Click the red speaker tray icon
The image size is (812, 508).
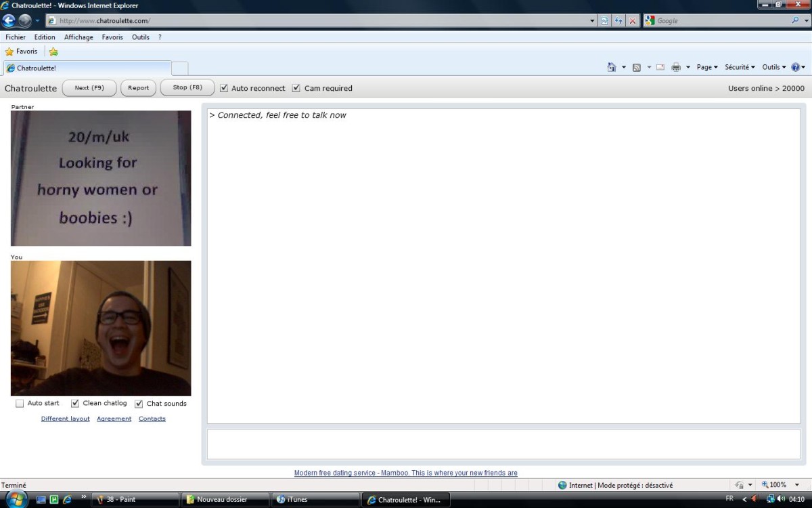pos(754,499)
